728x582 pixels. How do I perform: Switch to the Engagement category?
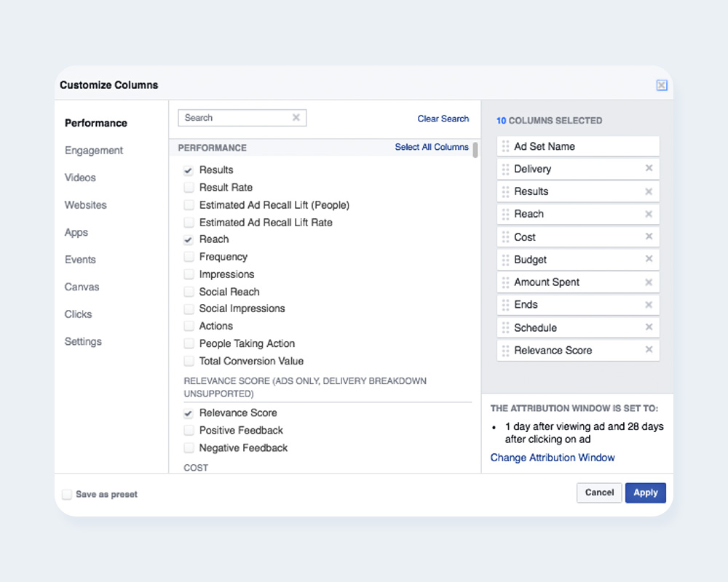[x=94, y=151]
